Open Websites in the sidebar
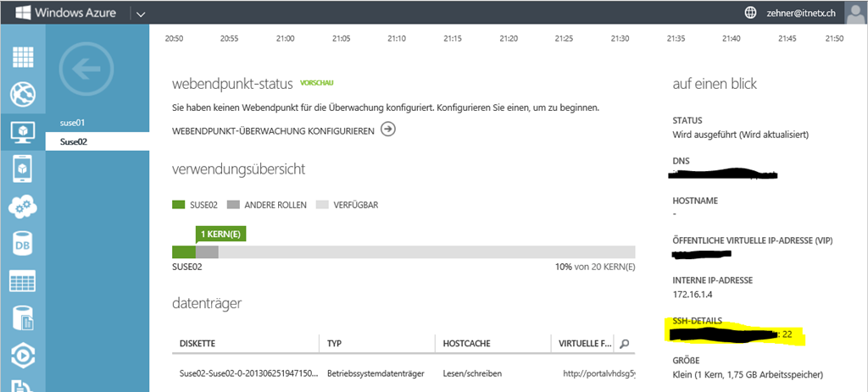The height and width of the screenshot is (392, 868). pos(22,95)
